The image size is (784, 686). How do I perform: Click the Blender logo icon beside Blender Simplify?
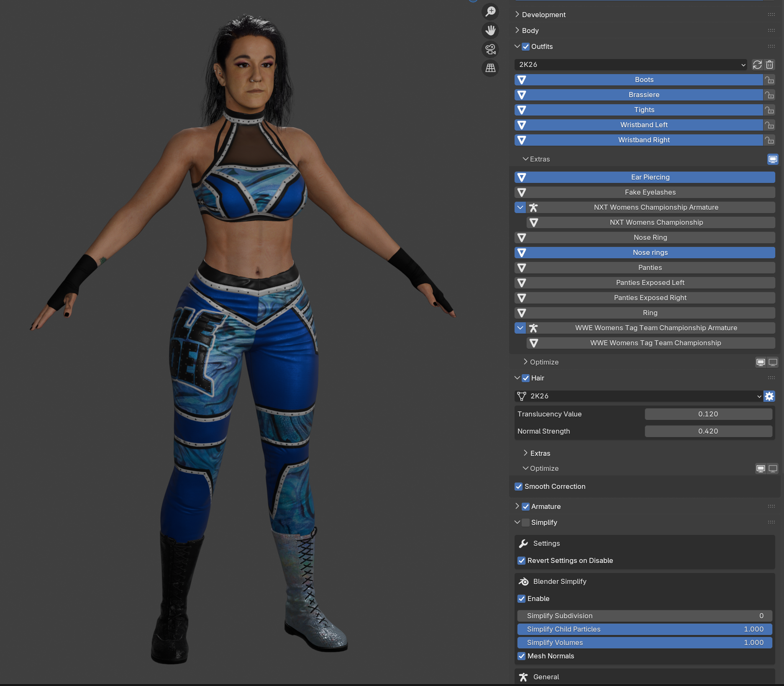point(523,582)
